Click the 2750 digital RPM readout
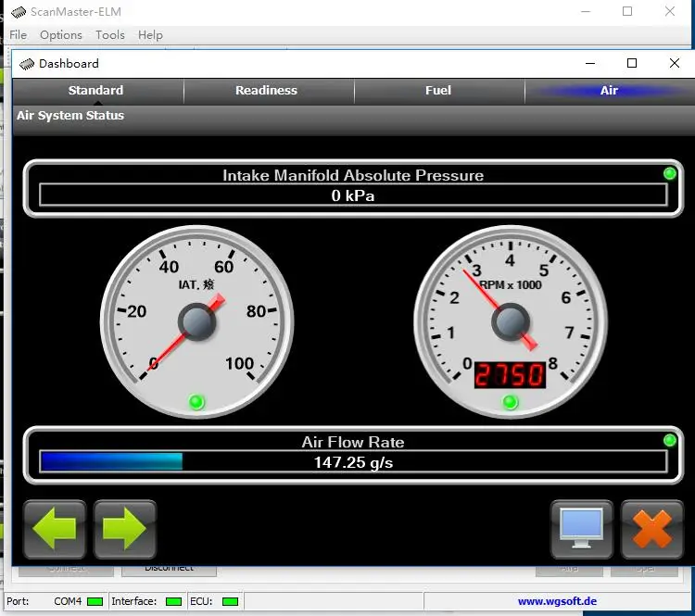The image size is (695, 616). 510,375
